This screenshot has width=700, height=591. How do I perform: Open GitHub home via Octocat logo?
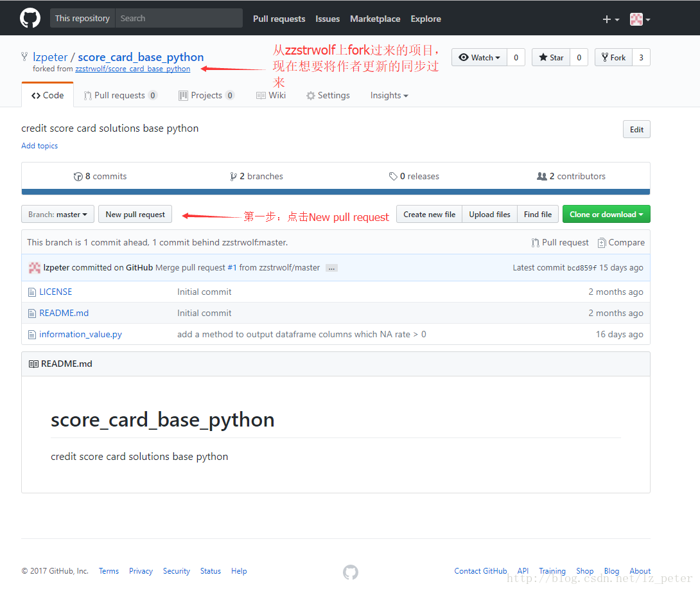30,19
